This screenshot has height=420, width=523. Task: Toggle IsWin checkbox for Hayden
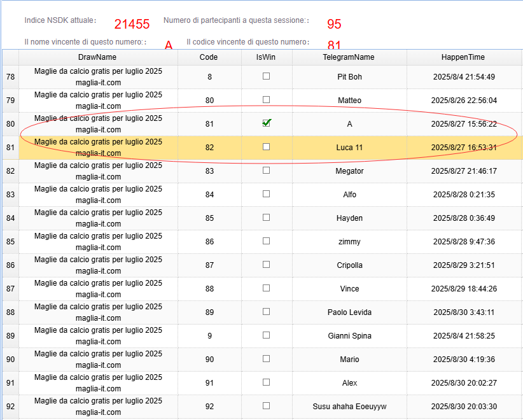pyautogui.click(x=266, y=218)
